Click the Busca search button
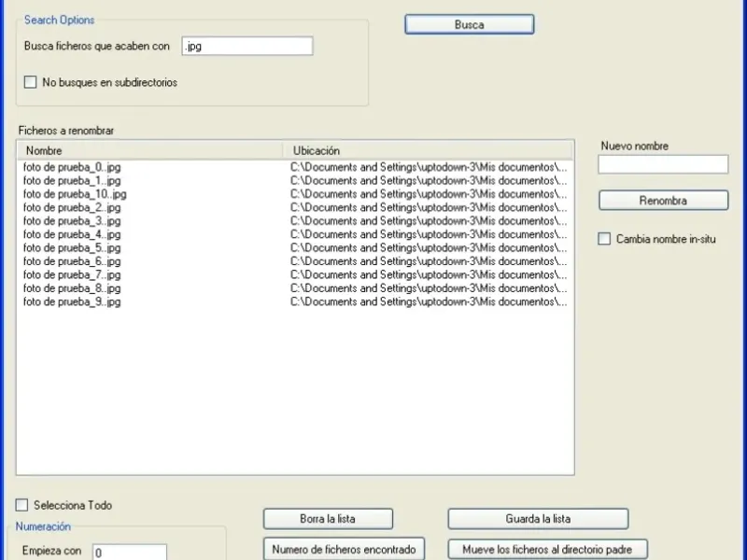The height and width of the screenshot is (560, 747). click(470, 24)
